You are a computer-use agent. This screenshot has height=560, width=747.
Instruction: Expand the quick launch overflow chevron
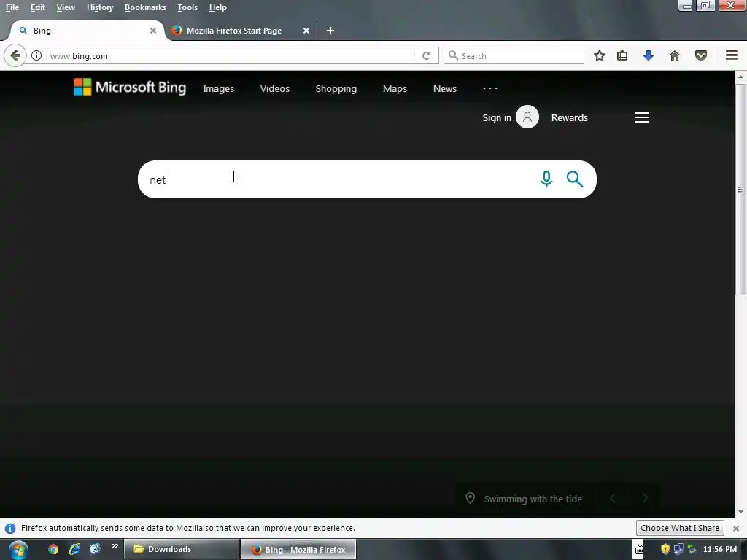pyautogui.click(x=115, y=546)
